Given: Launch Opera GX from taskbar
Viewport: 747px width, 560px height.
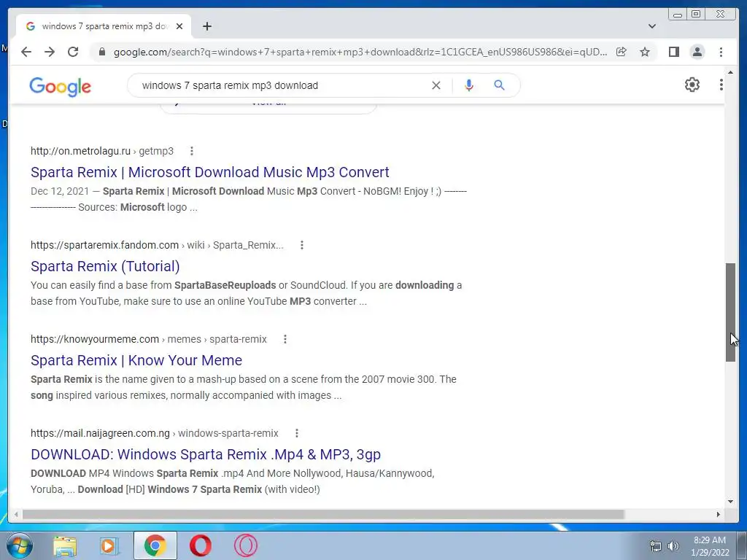Looking at the screenshot, I should [245, 545].
